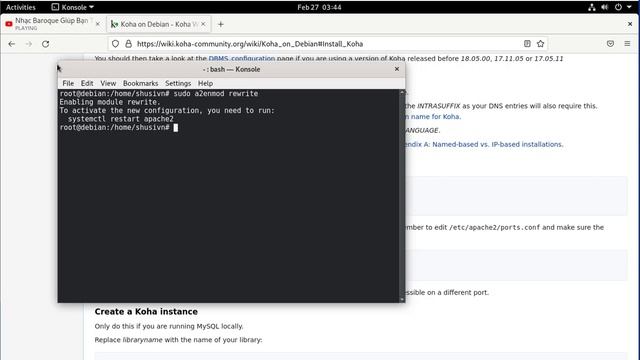Click the 'systemctl restart apache2' text
Viewport: 640px width, 360px height.
[x=121, y=119]
